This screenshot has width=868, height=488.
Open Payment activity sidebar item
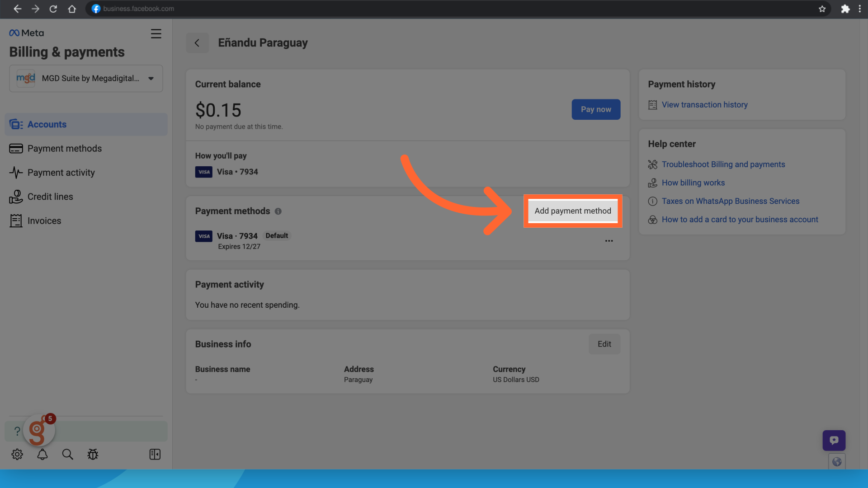(x=61, y=173)
